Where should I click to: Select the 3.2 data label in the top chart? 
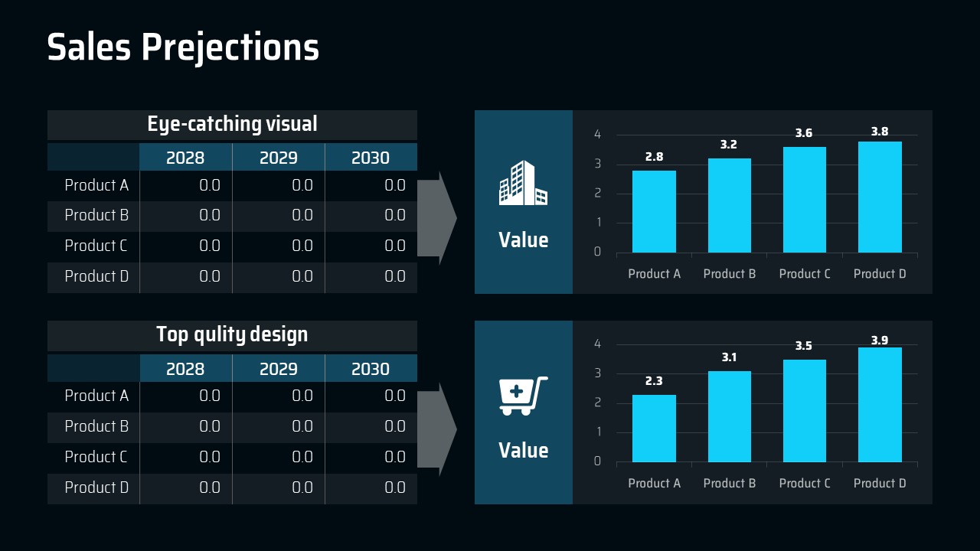point(729,145)
